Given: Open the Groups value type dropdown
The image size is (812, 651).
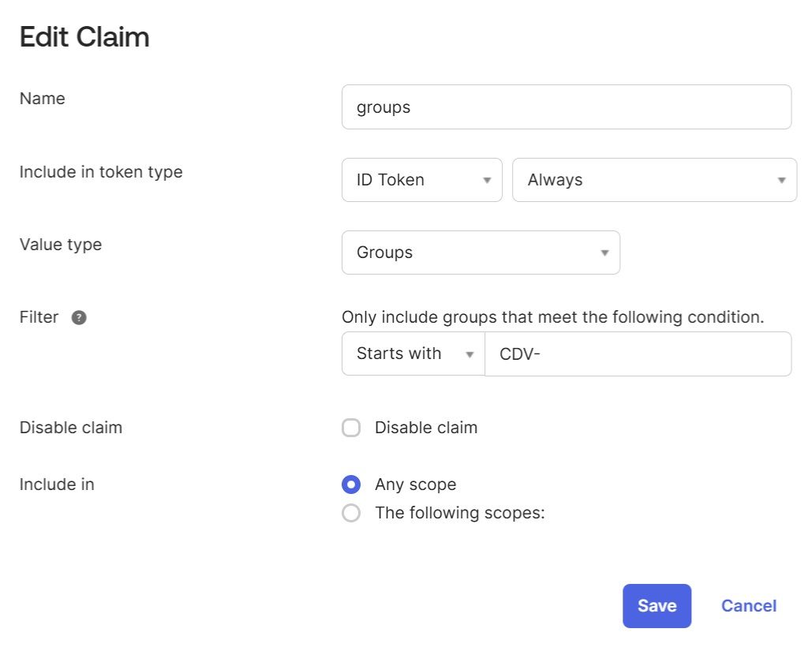Looking at the screenshot, I should click(480, 253).
